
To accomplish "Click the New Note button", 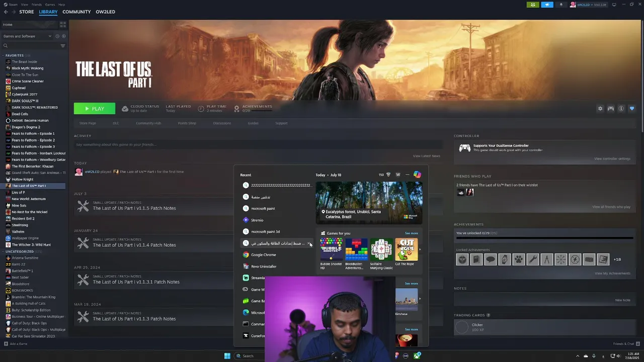I will click(622, 300).
